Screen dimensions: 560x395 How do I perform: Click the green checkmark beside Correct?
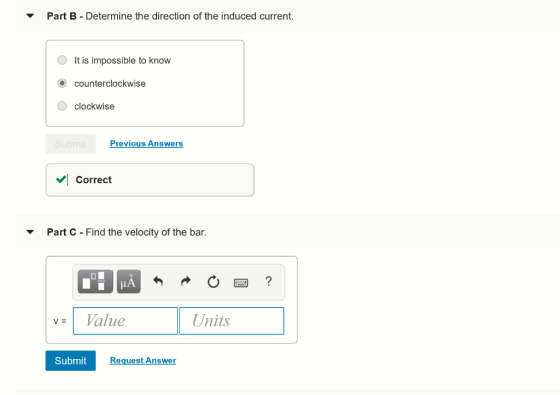(x=61, y=179)
